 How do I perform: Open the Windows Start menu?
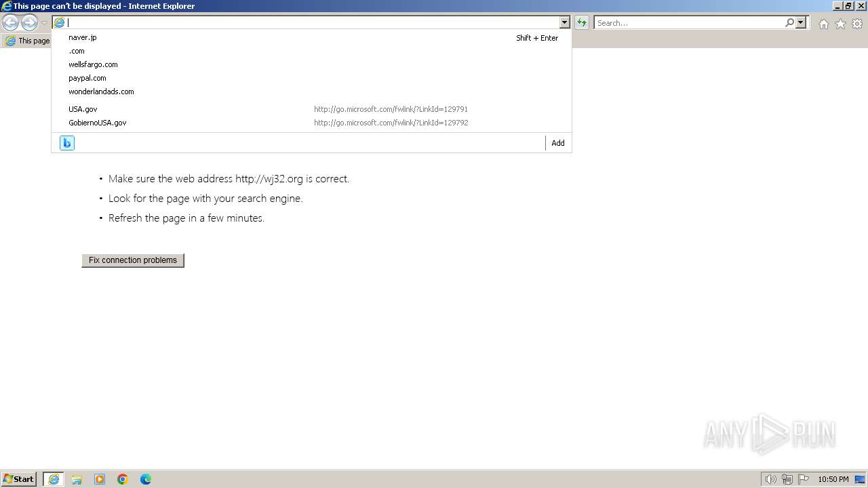coord(18,479)
